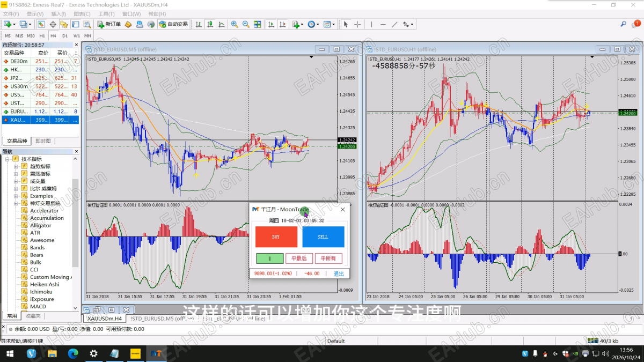Switch chart to bar chart style
The height and width of the screenshot is (362, 644).
coord(199,24)
